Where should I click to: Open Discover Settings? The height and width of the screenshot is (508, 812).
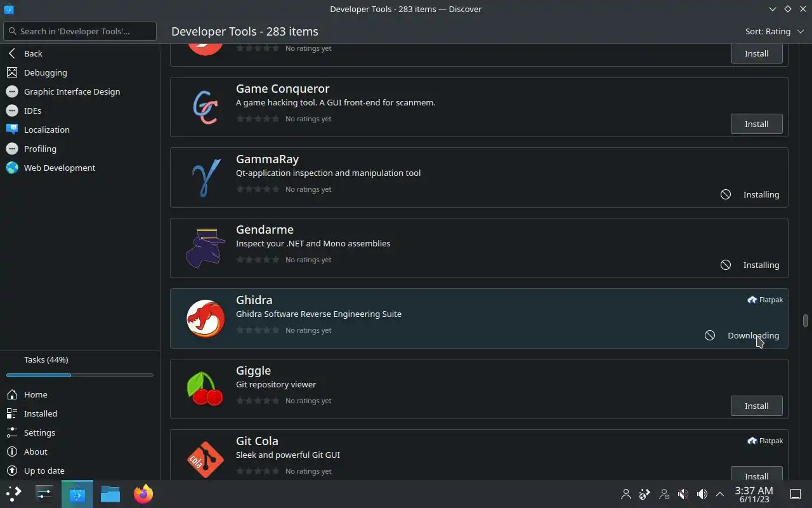point(80,432)
